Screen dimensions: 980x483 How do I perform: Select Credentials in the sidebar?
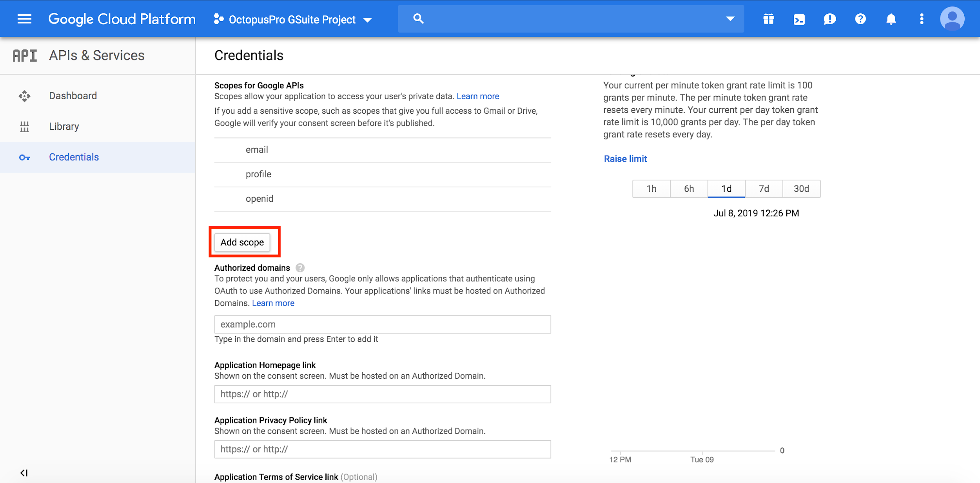tap(98, 157)
